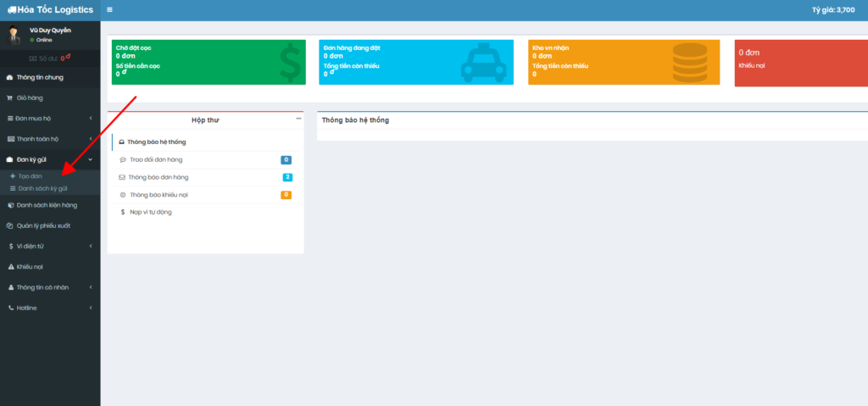The height and width of the screenshot is (406, 868).
Task: Click user name Vũ Duy Quyền
Action: pyautogui.click(x=50, y=31)
